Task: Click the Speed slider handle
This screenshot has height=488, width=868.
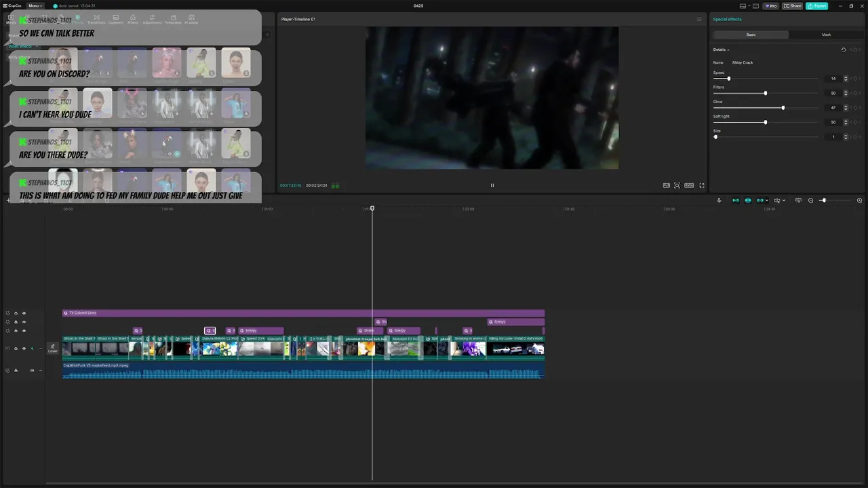Action: [x=729, y=79]
